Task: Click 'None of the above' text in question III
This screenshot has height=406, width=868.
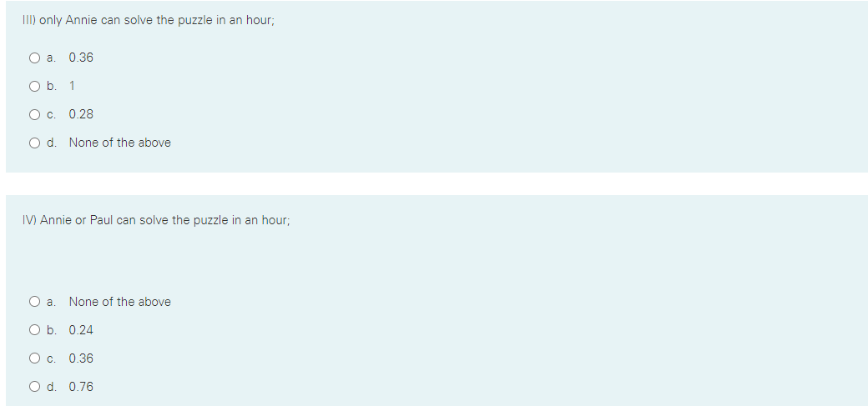Action: [x=120, y=143]
